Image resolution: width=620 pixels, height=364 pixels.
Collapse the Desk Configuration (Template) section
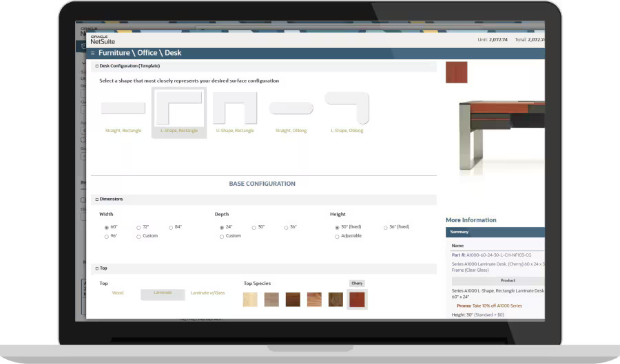pyautogui.click(x=97, y=66)
